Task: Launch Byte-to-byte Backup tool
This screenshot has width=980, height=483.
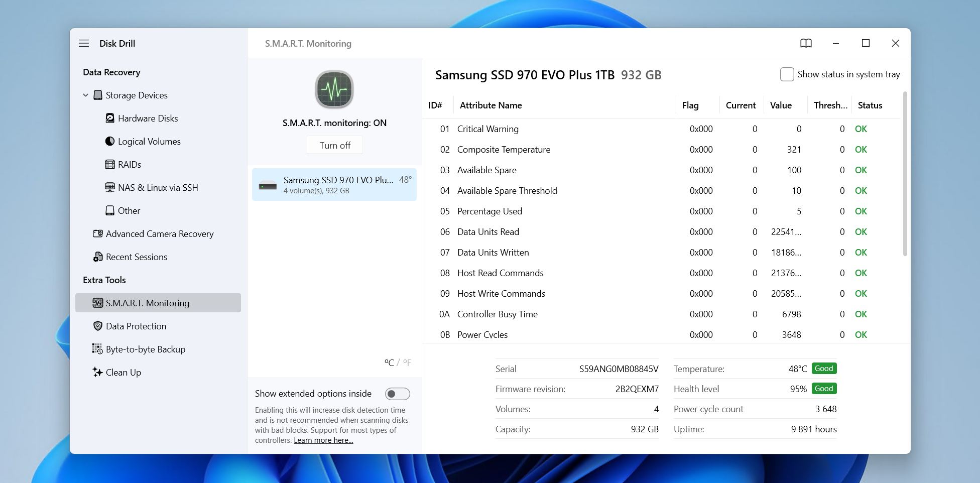Action: 145,349
